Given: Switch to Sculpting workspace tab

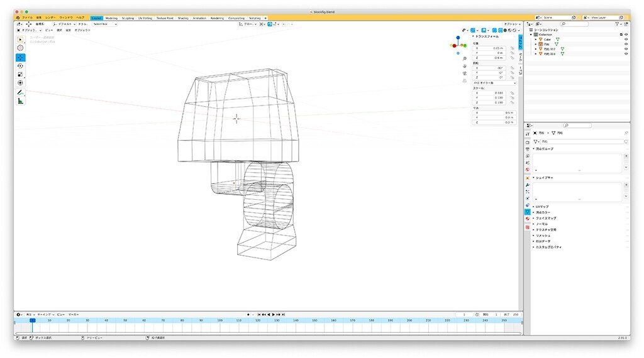Looking at the screenshot, I should [x=128, y=18].
